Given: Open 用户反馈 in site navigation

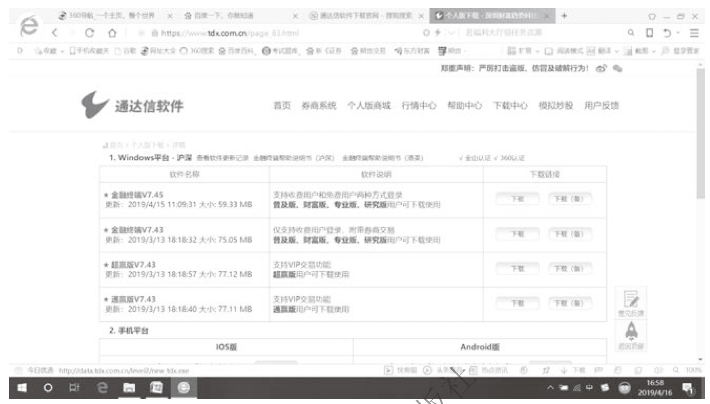Looking at the screenshot, I should [601, 106].
